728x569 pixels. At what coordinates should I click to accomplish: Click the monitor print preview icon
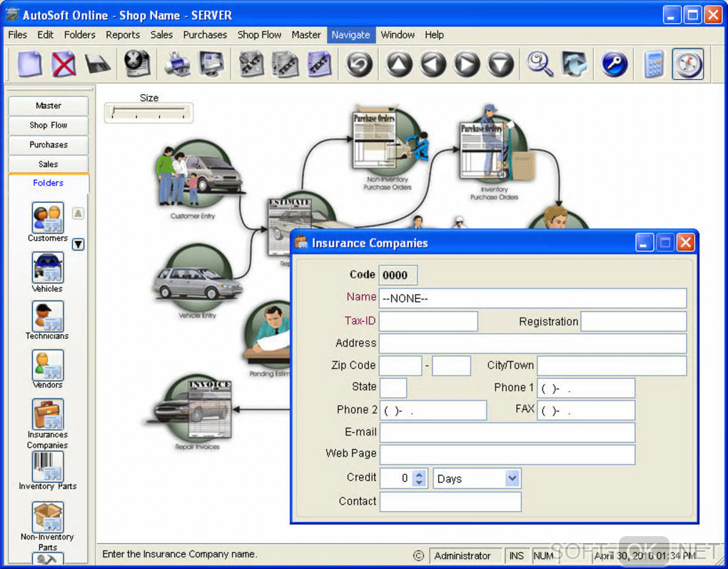point(211,64)
